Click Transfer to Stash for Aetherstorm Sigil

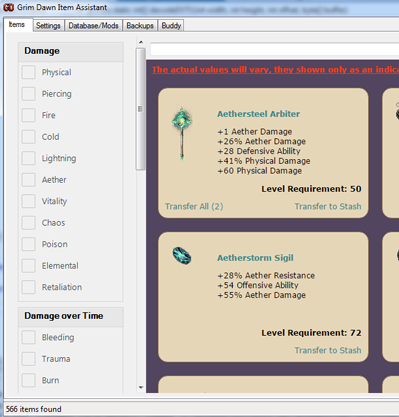click(328, 350)
